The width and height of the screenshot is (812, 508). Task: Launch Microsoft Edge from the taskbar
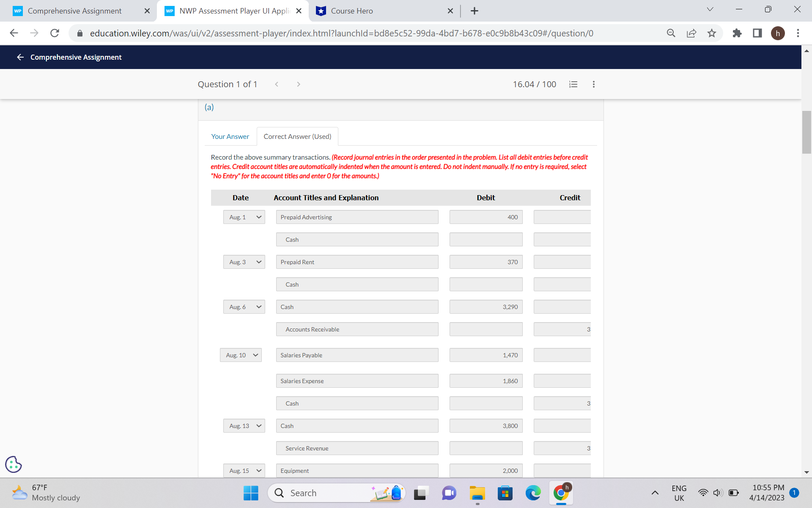click(533, 493)
